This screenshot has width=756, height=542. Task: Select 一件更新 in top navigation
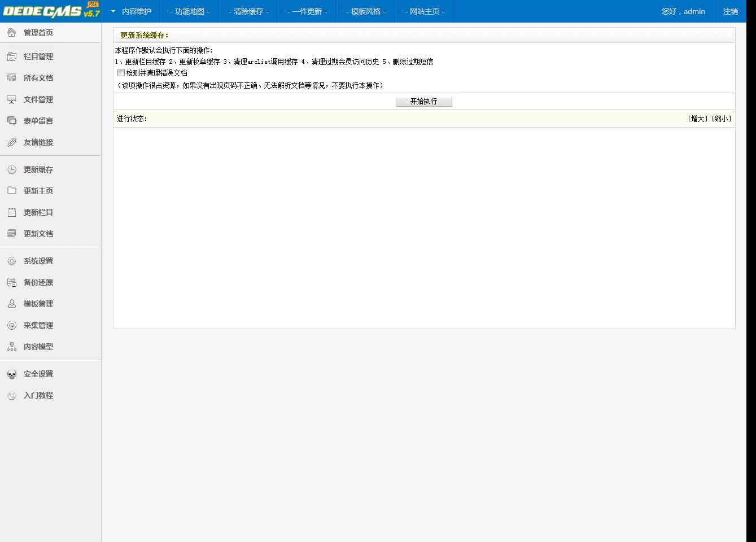307,11
